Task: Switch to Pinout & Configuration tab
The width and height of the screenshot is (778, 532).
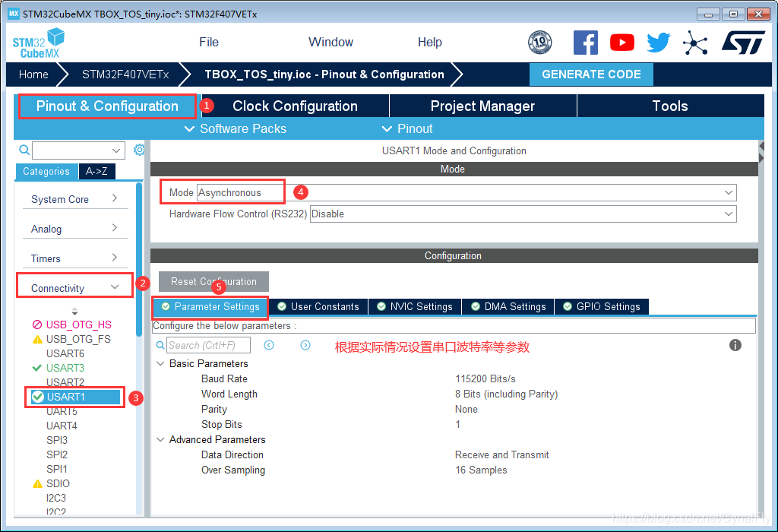Action: click(x=107, y=106)
